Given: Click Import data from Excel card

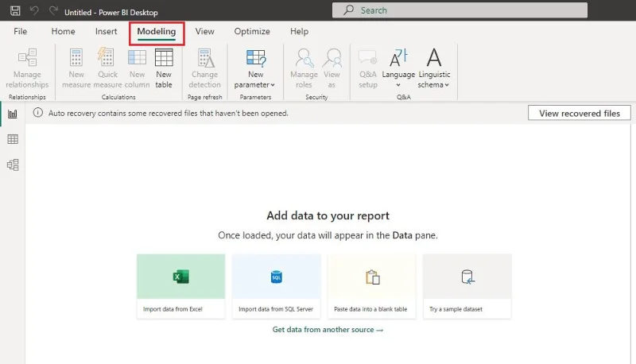Looking at the screenshot, I should pos(181,286).
